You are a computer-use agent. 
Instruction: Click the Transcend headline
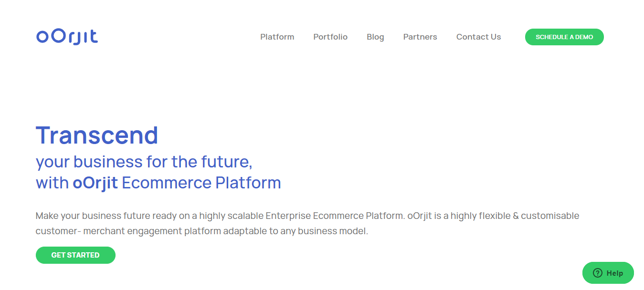click(97, 135)
